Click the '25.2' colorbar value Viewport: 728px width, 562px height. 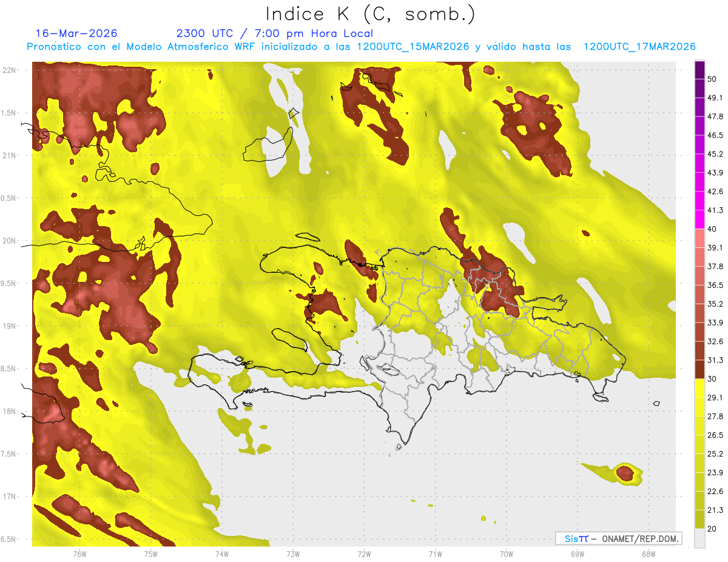[715, 454]
